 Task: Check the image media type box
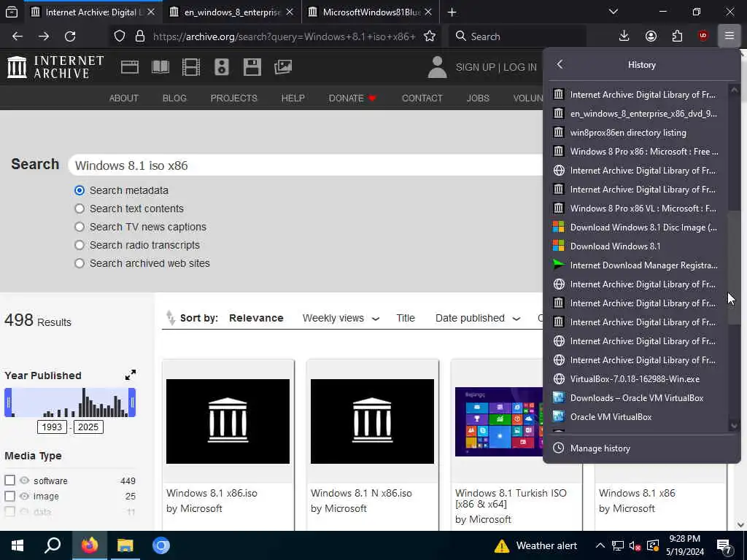[10, 496]
